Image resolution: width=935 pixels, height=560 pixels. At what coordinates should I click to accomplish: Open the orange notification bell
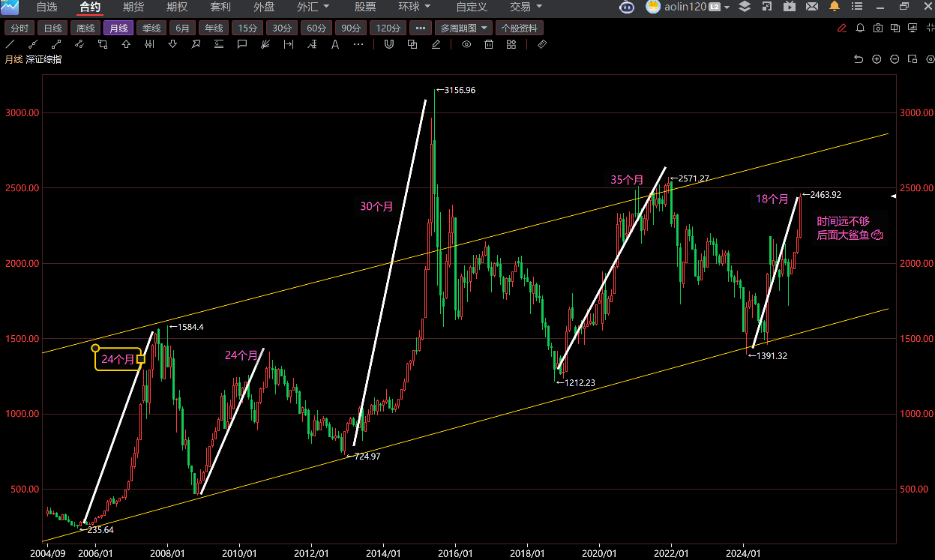click(835, 7)
